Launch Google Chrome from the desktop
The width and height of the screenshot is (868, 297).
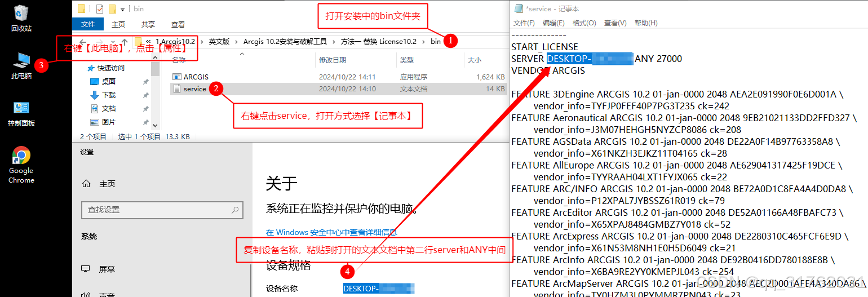pyautogui.click(x=21, y=165)
